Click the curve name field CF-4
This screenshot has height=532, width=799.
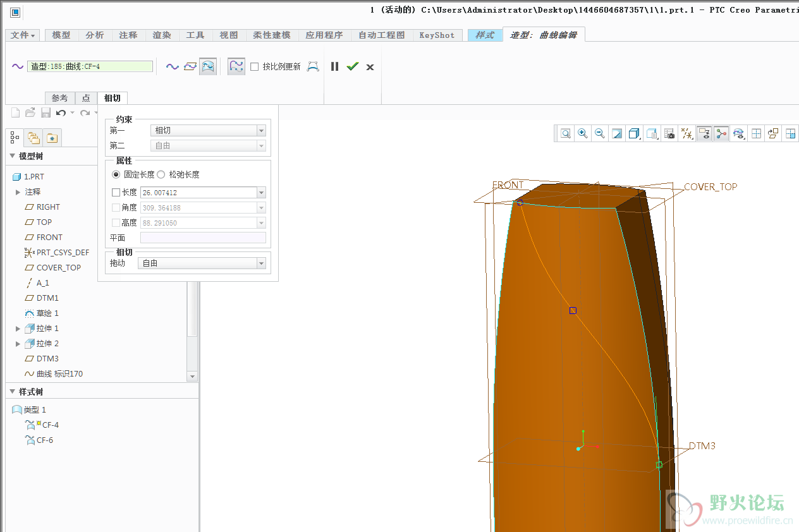click(90, 66)
